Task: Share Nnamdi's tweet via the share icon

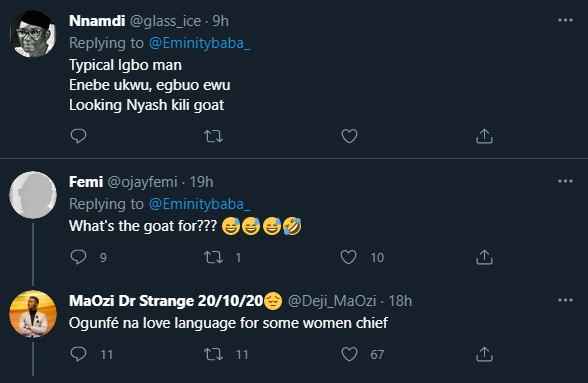Action: pyautogui.click(x=484, y=136)
